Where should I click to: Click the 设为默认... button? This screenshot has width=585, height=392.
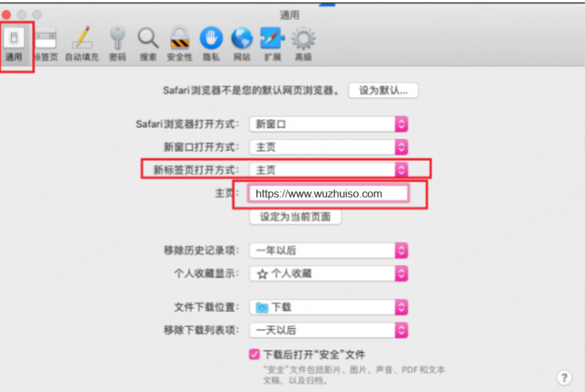[x=383, y=91]
